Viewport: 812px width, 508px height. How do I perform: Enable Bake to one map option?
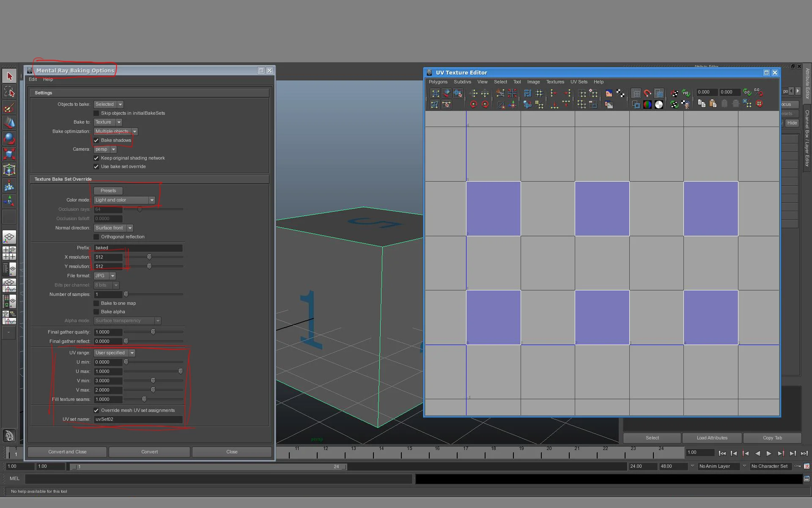click(x=96, y=303)
